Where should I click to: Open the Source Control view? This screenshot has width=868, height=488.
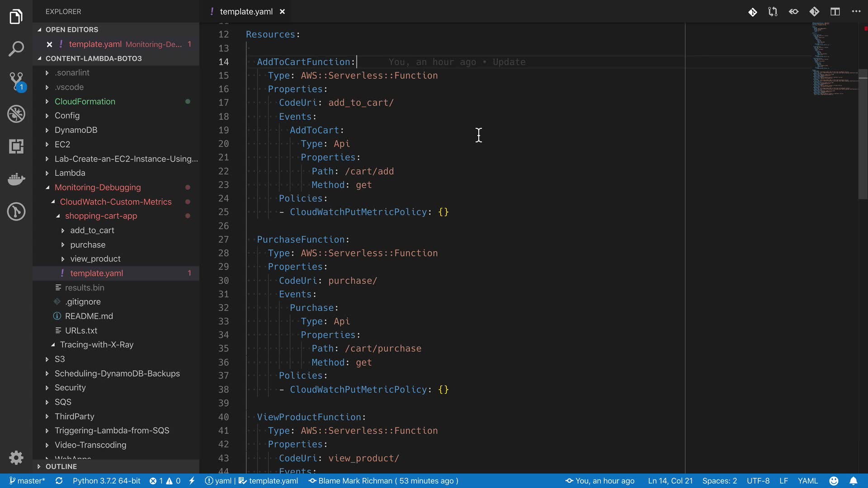(16, 81)
